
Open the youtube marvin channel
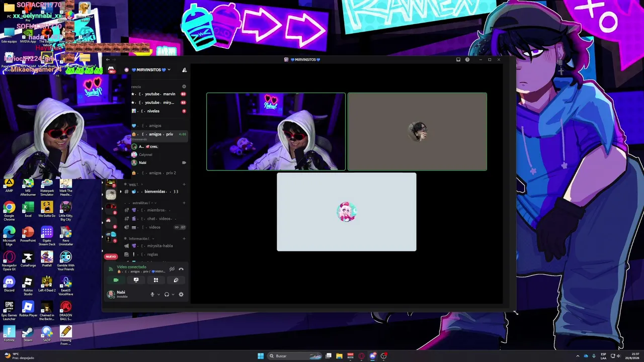pos(158,94)
